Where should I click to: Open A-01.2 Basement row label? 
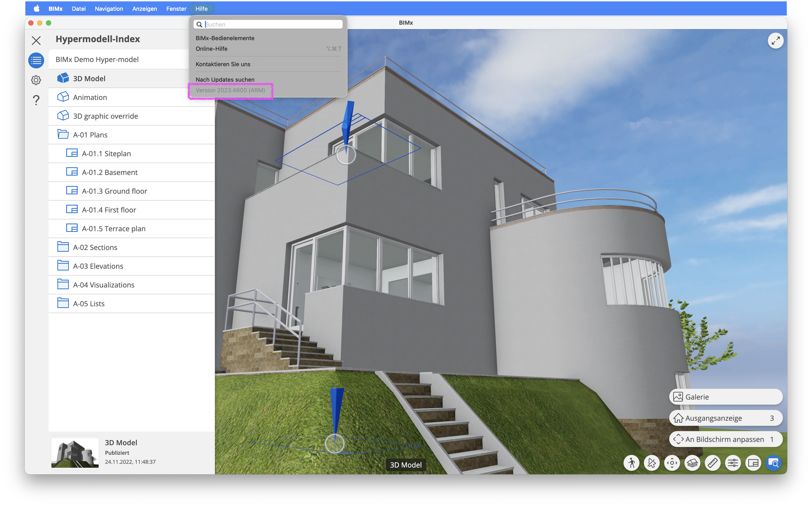(110, 172)
